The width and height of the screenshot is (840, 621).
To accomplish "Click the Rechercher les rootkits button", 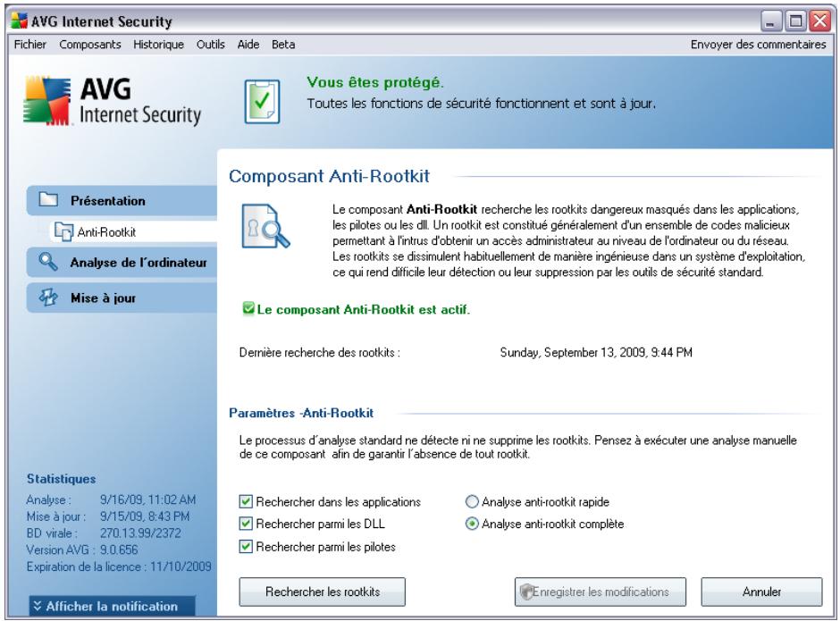I will 322,592.
